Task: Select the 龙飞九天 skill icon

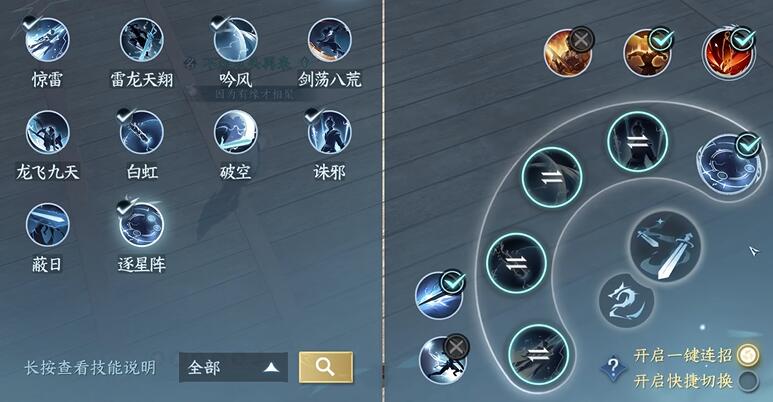Action: [x=47, y=132]
